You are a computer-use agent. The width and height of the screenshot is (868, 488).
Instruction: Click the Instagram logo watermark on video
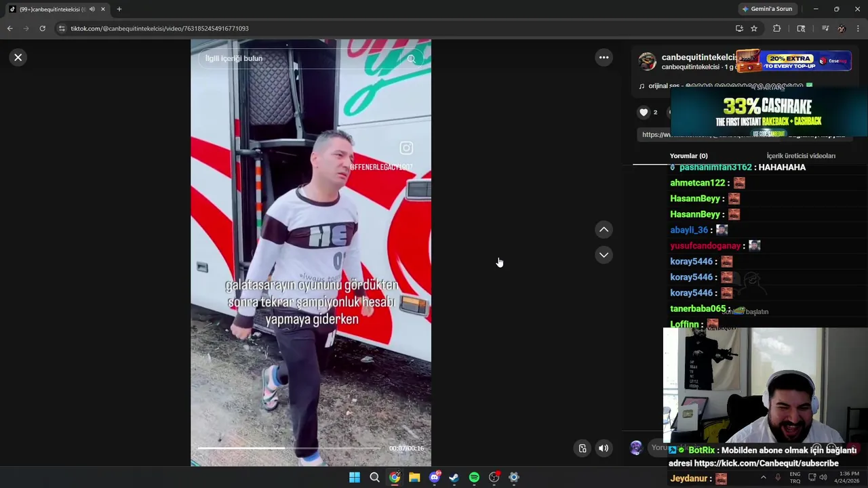(x=406, y=148)
